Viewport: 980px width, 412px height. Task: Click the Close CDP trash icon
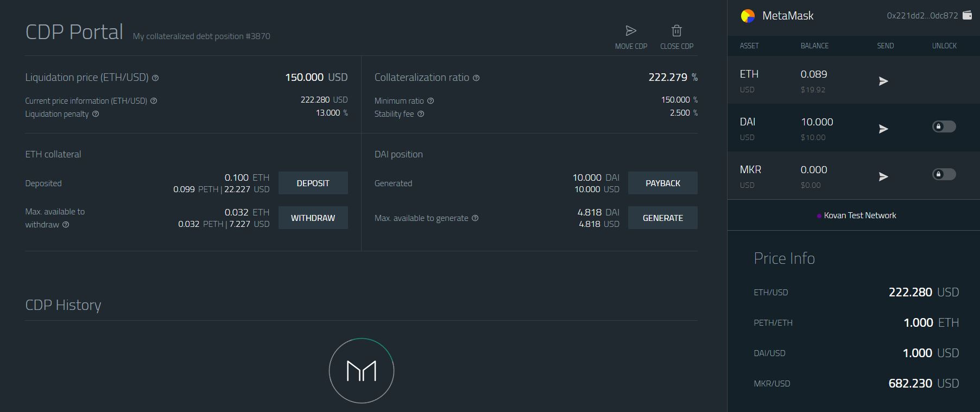click(x=676, y=30)
